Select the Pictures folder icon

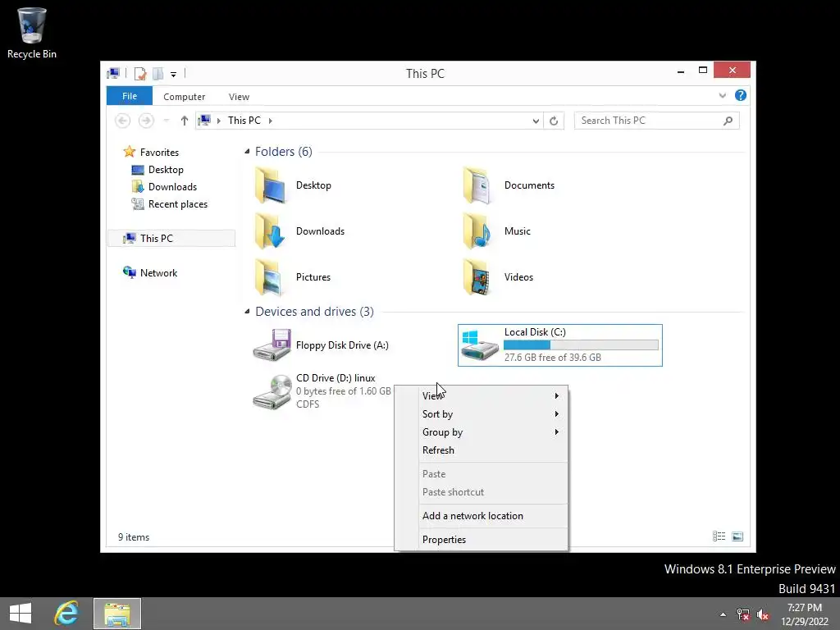coord(270,277)
